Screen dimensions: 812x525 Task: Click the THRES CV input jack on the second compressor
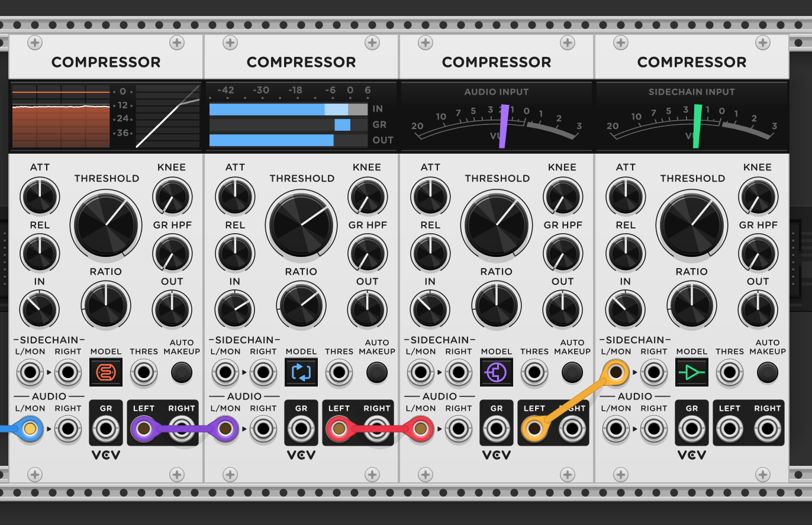(339, 372)
